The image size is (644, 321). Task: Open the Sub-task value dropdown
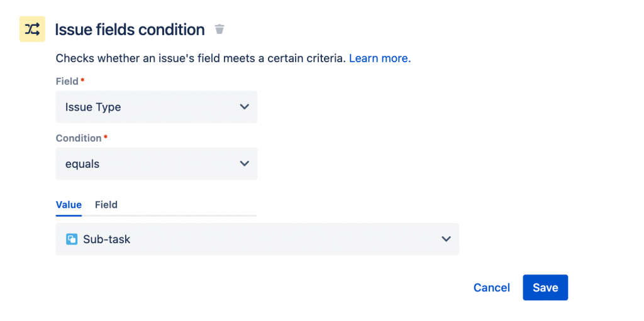click(257, 239)
